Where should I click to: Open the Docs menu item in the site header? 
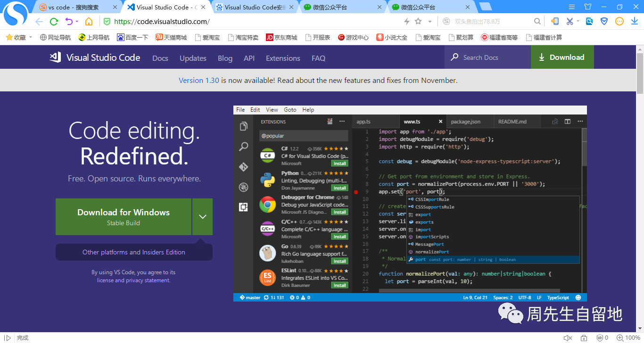click(160, 58)
